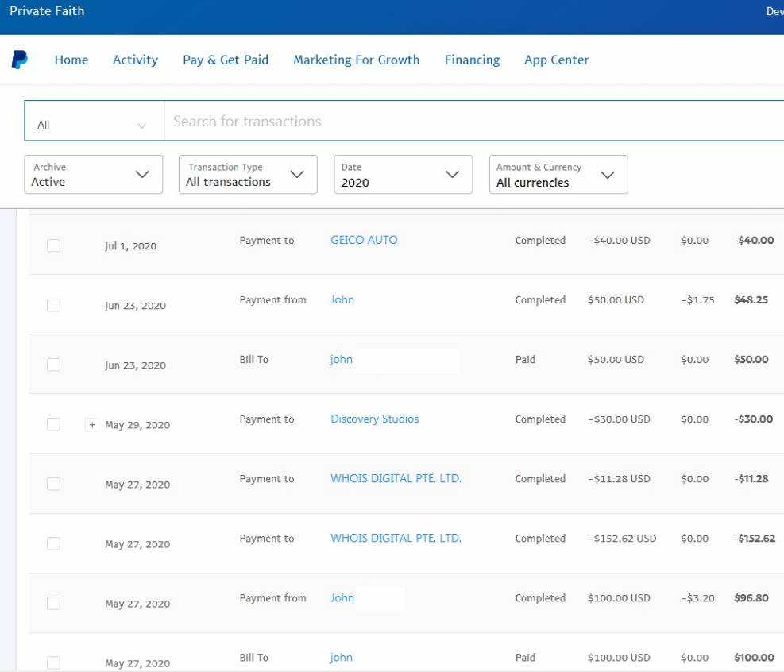784x672 pixels.
Task: Click the -$1.75 fee value
Action: (697, 300)
